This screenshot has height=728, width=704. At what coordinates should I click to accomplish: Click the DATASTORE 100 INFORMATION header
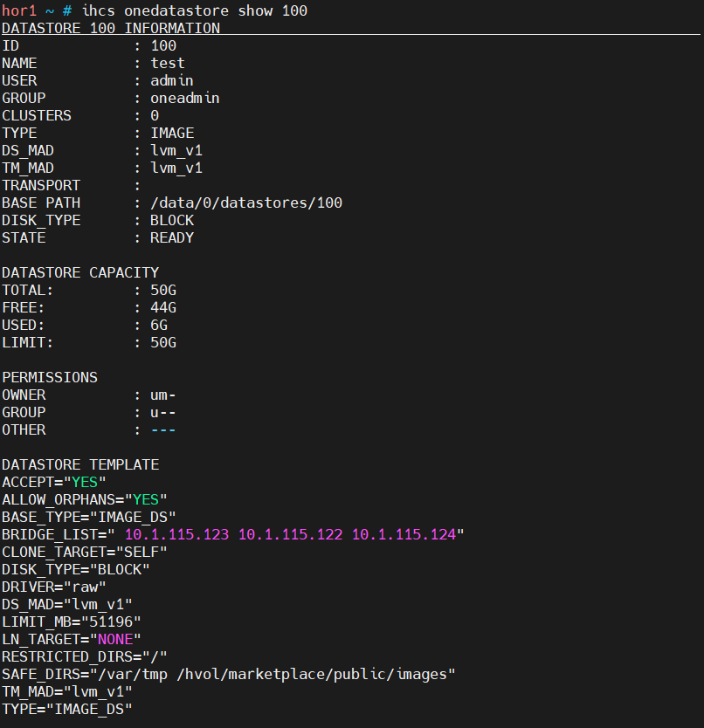[x=111, y=28]
